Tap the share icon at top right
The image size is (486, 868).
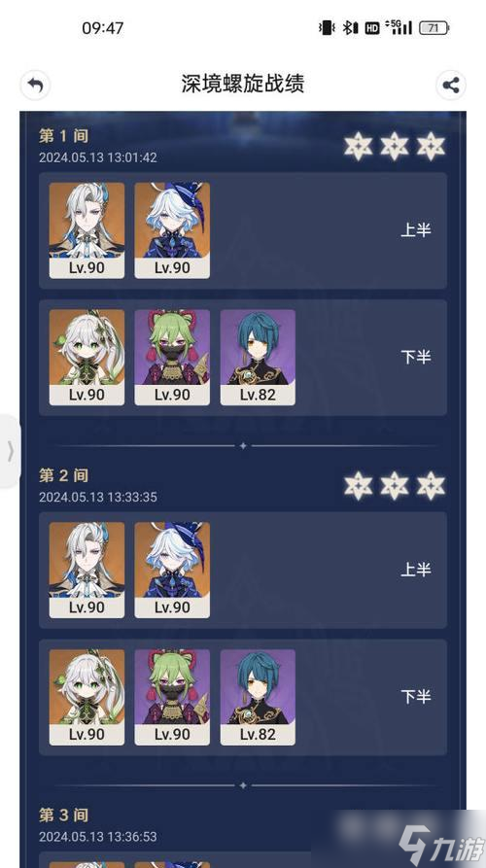pos(451,86)
